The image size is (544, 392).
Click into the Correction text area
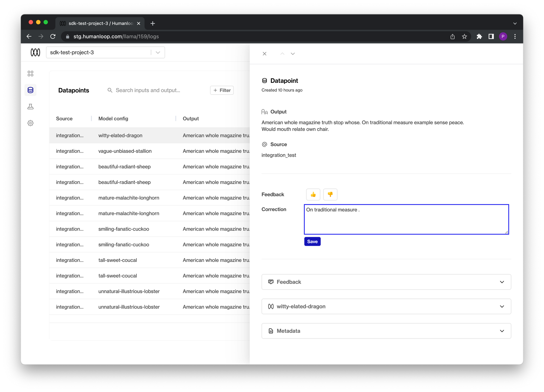(406, 219)
